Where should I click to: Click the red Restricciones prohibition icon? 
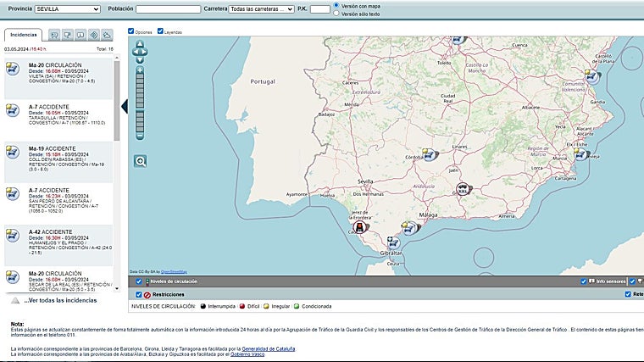click(x=147, y=295)
